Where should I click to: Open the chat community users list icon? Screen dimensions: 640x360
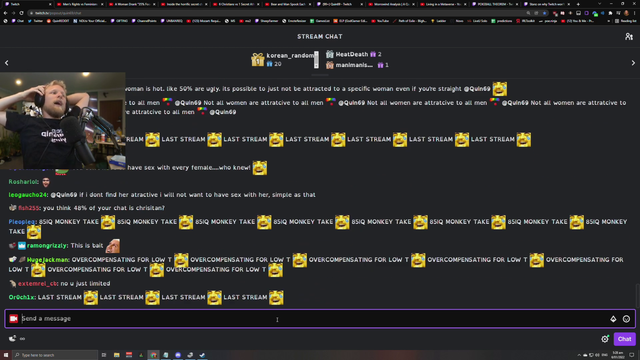pyautogui.click(x=629, y=37)
